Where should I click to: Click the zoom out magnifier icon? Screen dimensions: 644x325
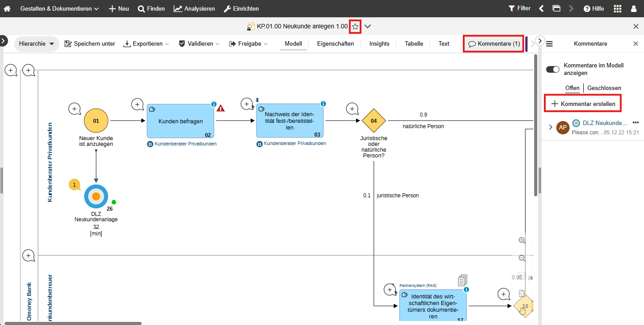click(522, 258)
